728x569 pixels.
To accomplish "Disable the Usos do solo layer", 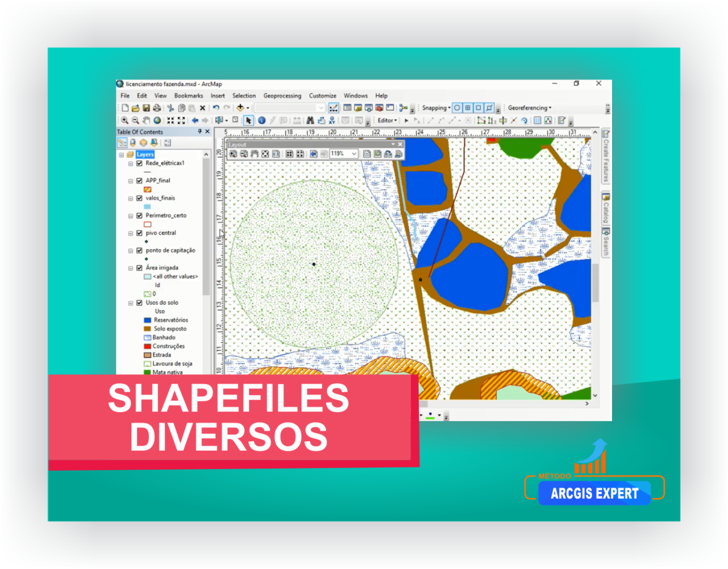I will (x=138, y=302).
